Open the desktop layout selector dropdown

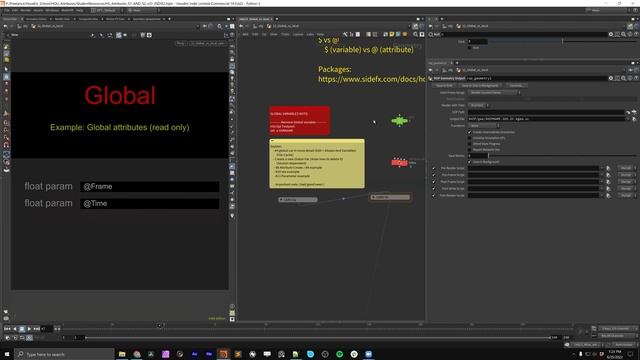point(107,10)
